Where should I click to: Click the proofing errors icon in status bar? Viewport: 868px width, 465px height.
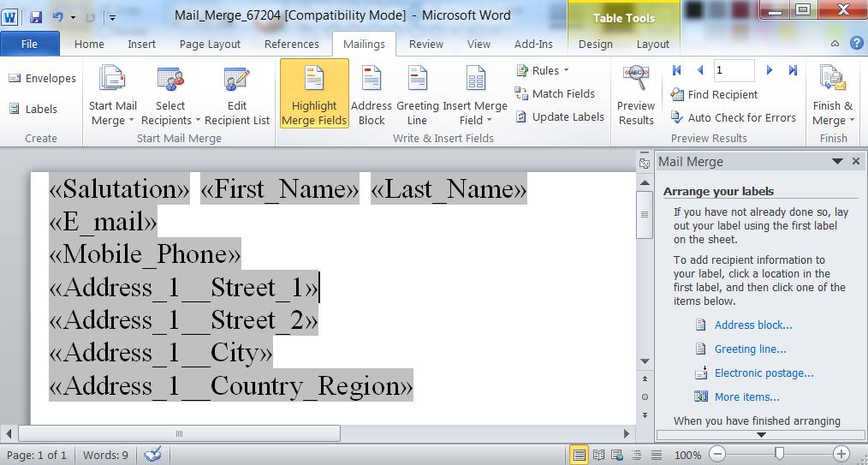(152, 455)
